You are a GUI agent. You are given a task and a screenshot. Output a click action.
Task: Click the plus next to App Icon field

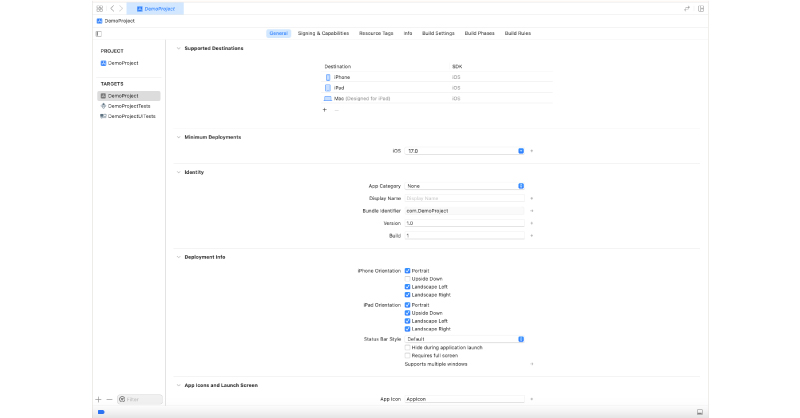[x=532, y=399]
